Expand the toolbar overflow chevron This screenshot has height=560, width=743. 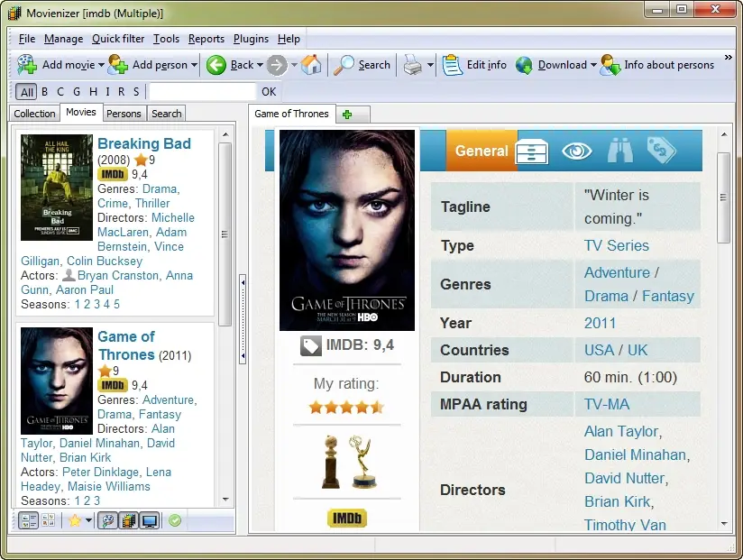point(729,58)
